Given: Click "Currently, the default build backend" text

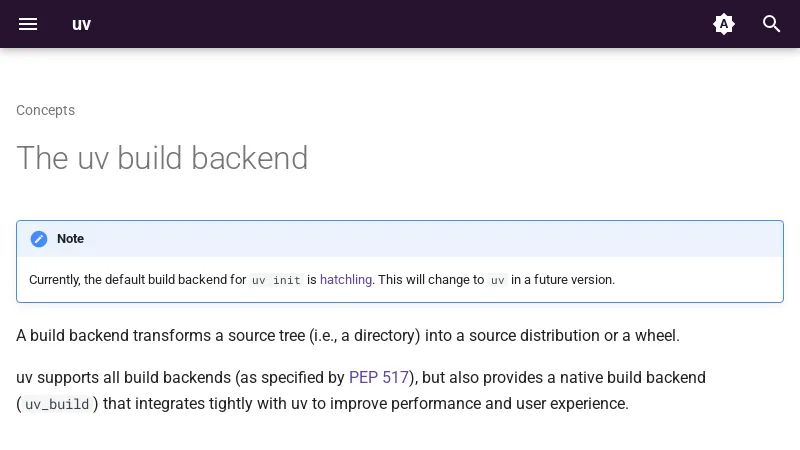Looking at the screenshot, I should (x=137, y=280).
